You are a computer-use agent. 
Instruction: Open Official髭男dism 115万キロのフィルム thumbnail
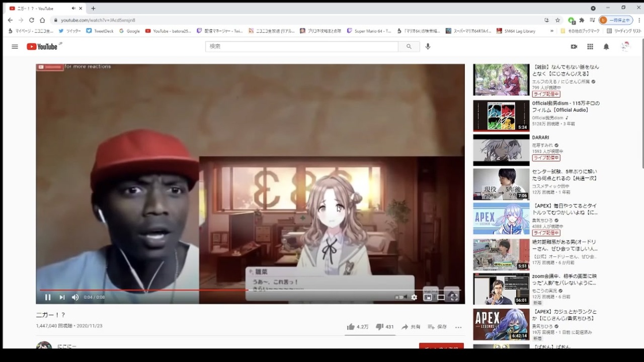pos(501,116)
